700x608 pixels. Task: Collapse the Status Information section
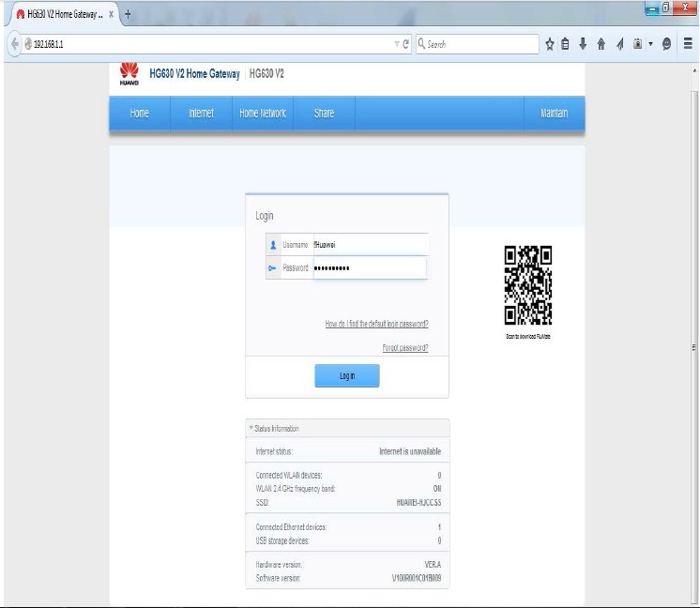(347, 428)
